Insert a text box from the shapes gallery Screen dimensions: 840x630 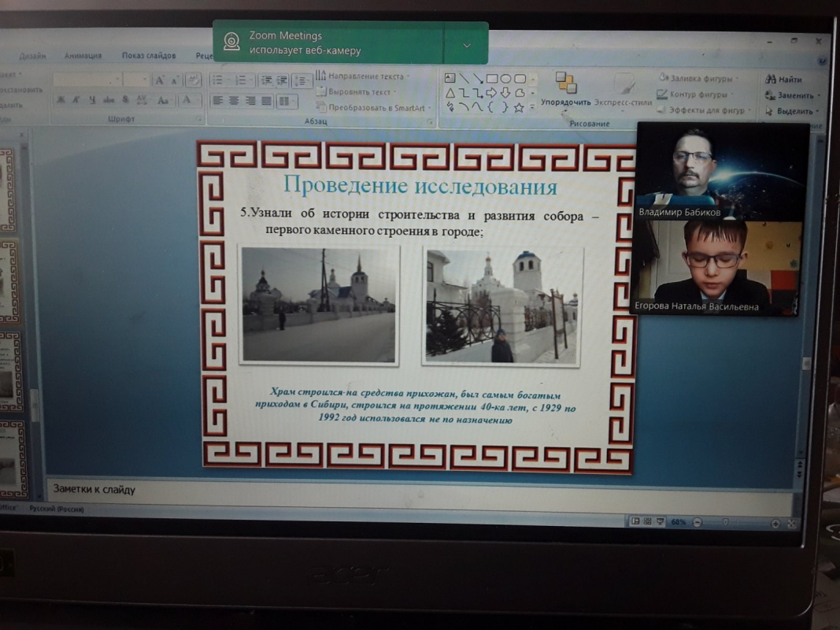click(x=450, y=78)
